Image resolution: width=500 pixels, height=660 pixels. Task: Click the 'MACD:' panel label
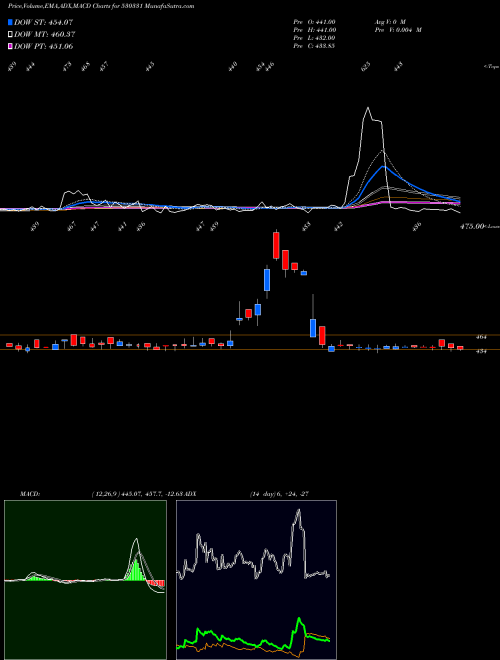tap(30, 494)
